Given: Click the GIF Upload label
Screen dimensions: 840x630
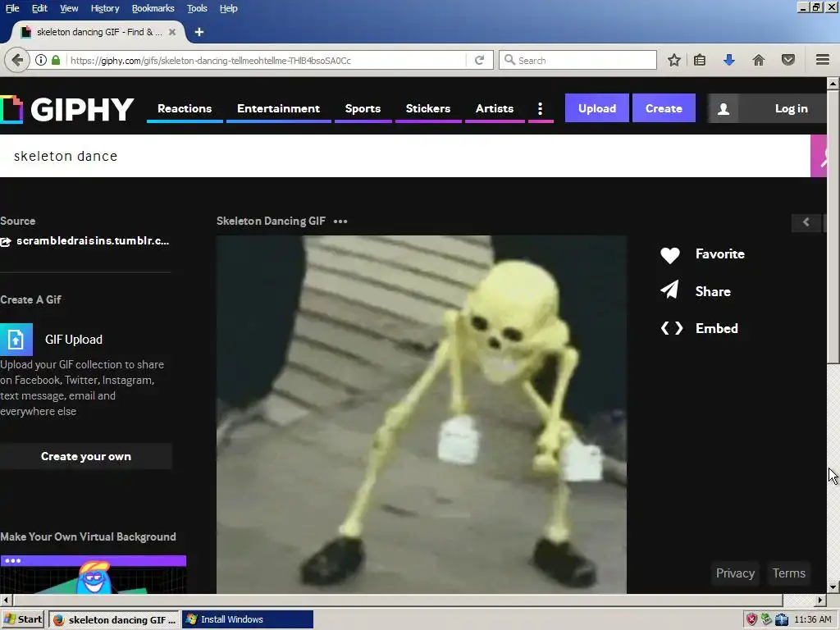Looking at the screenshot, I should [x=73, y=340].
